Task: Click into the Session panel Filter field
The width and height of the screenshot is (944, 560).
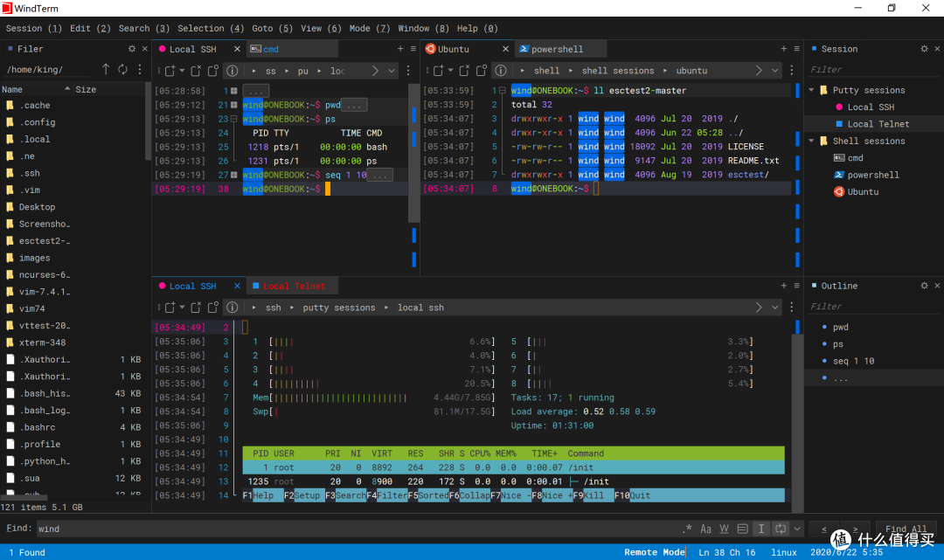Action: pyautogui.click(x=873, y=70)
